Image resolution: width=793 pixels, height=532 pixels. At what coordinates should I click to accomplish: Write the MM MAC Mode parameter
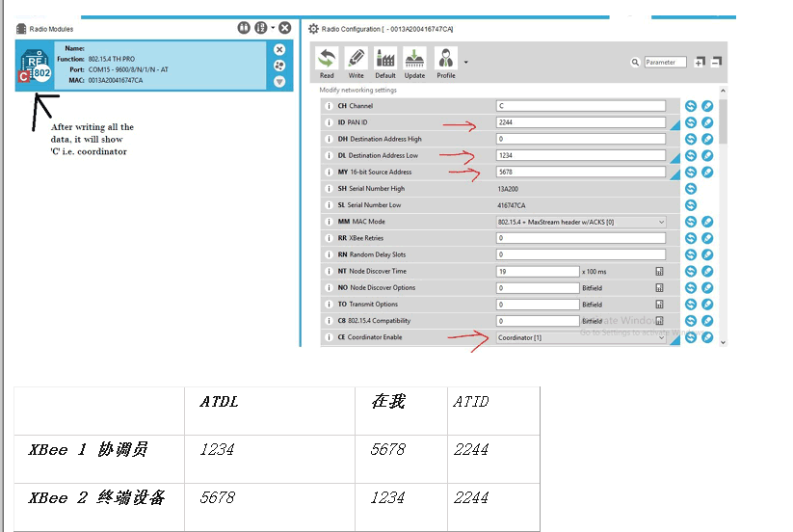click(x=707, y=222)
